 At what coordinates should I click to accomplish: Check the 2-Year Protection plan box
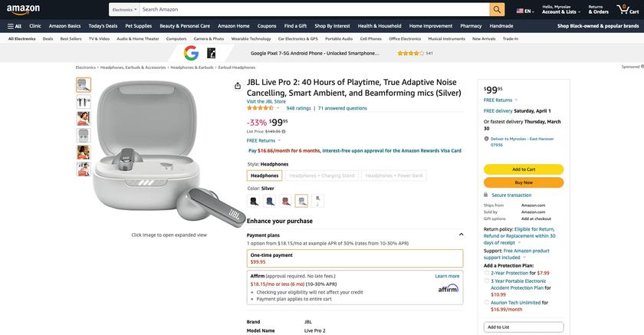pos(487,273)
